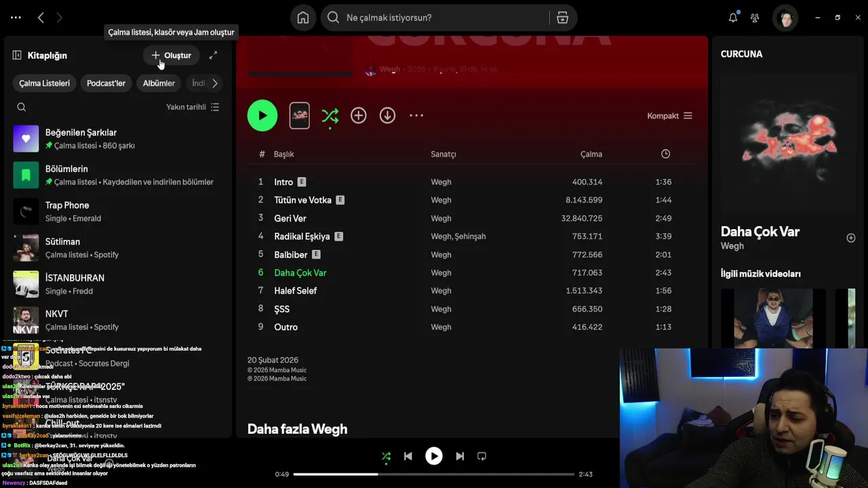Open the Home page icon
Image resolution: width=868 pixels, height=488 pixels.
[x=303, y=18]
